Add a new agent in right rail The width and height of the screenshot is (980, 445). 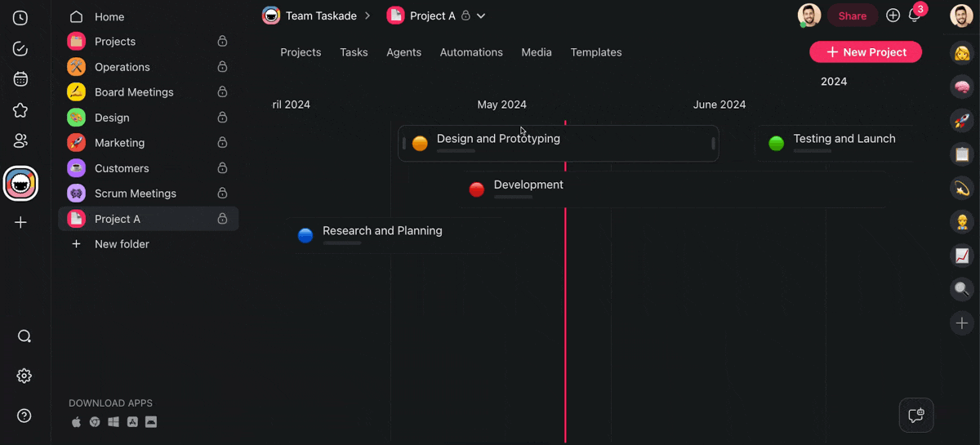click(x=962, y=323)
